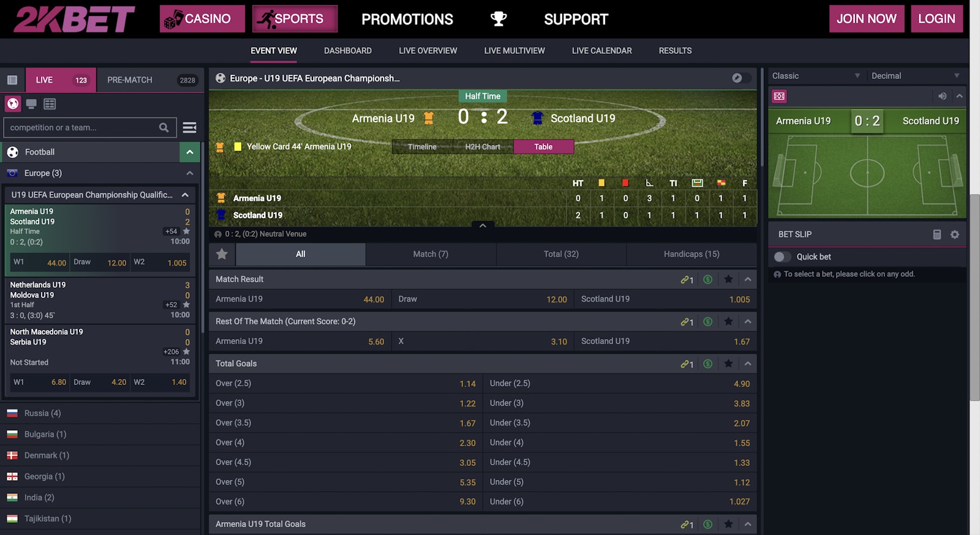
Task: Collapse the Rest Of The Match market
Action: 748,321
